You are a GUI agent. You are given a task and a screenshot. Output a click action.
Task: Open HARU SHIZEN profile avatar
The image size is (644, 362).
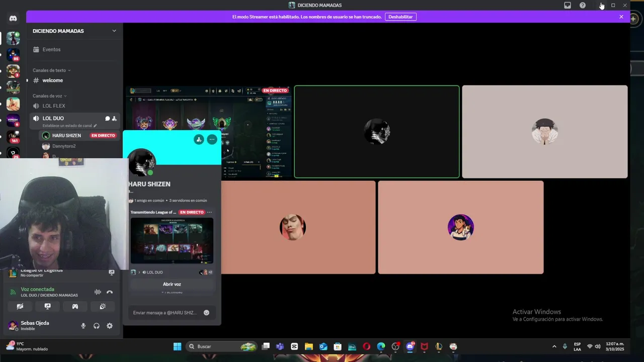point(142,163)
